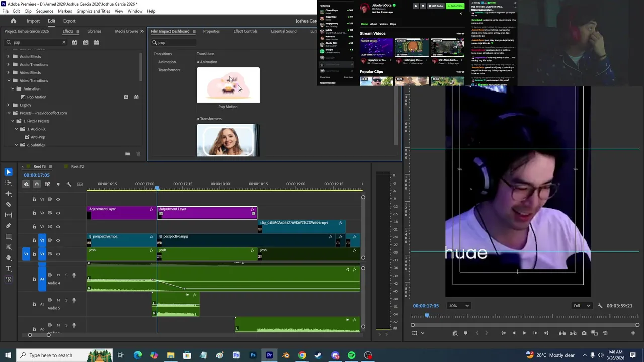Toggle insert as nests or individual clips
This screenshot has width=644, height=362.
(26, 184)
